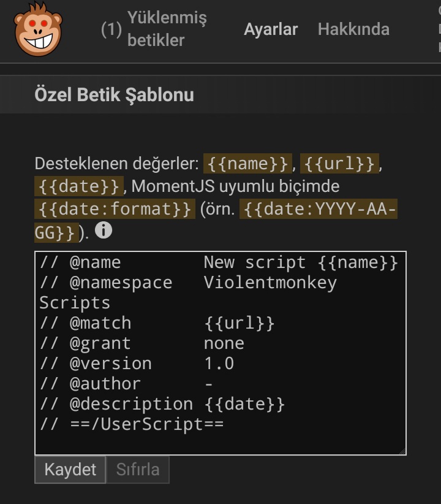
Task: Switch to the Ayarlar tab
Action: coord(271,29)
